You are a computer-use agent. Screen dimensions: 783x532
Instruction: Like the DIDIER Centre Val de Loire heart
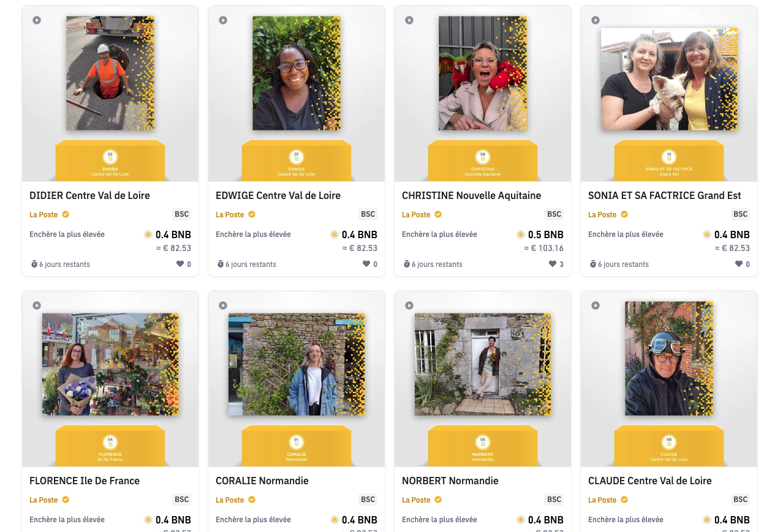(x=180, y=264)
